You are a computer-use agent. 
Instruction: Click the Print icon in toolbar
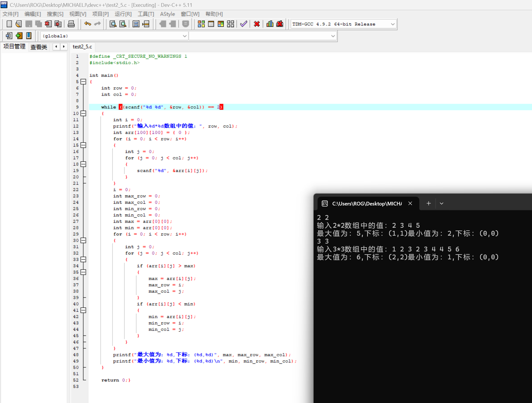coord(71,24)
